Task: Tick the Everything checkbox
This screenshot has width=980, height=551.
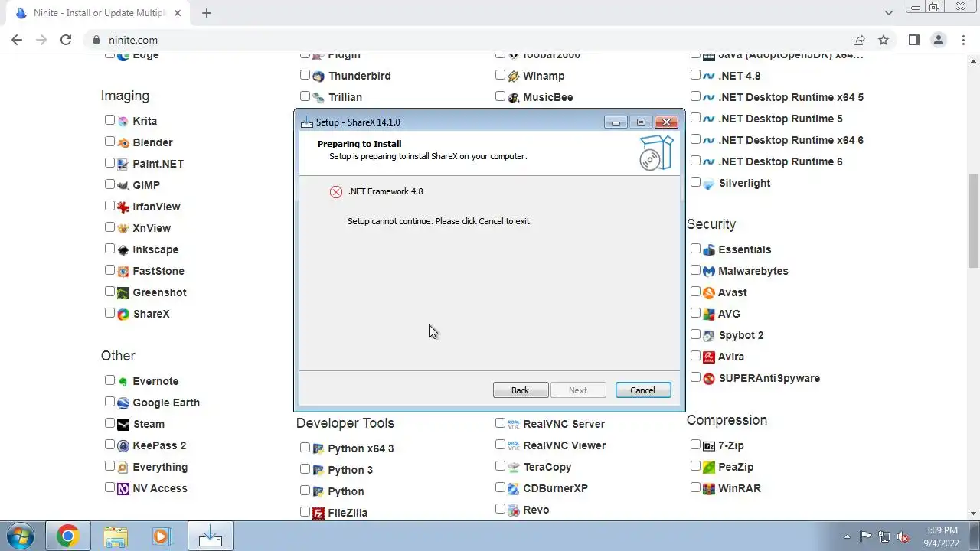Action: click(109, 466)
